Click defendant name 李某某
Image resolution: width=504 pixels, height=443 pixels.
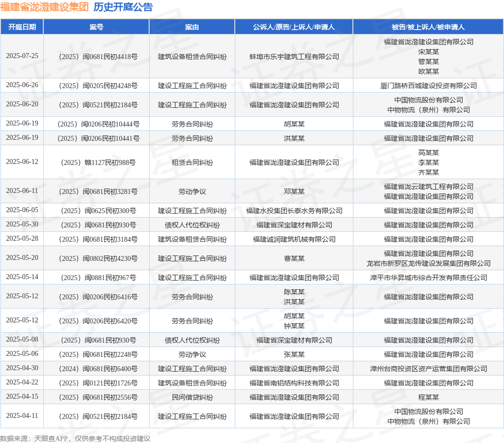pyautogui.click(x=429, y=162)
